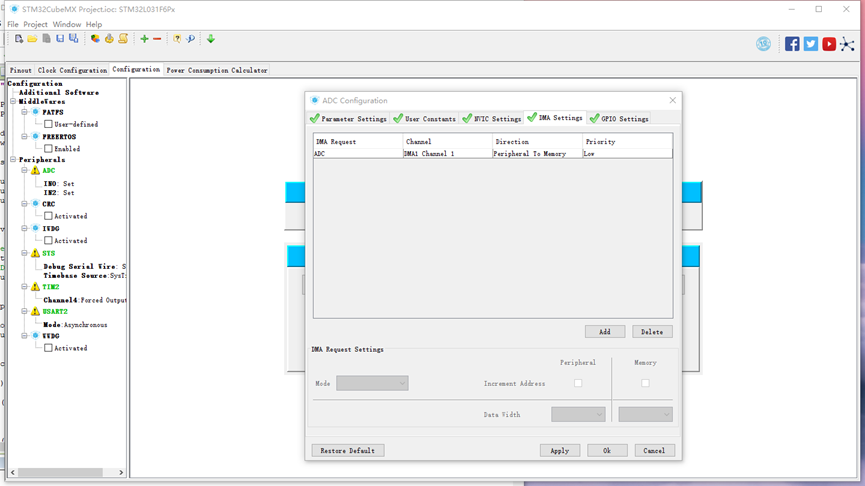Screen dimensions: 865x486
Task: Open the Help menu
Action: (x=94, y=24)
